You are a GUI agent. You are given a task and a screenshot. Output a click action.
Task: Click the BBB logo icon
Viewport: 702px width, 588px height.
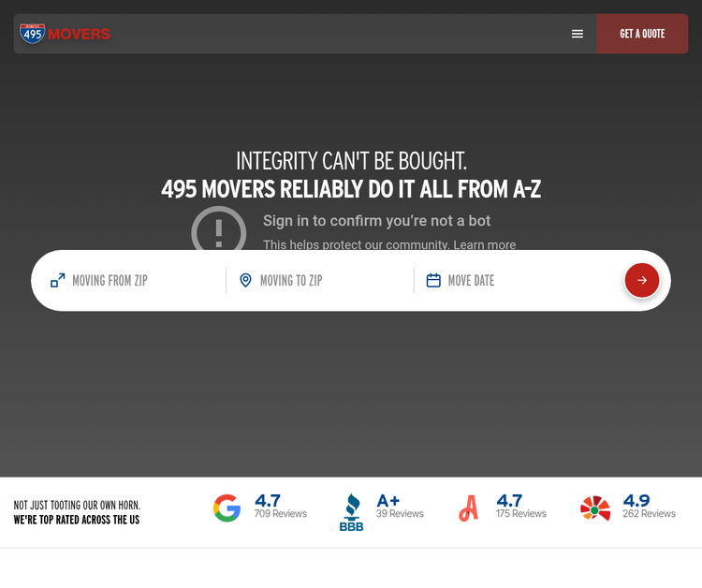351,512
